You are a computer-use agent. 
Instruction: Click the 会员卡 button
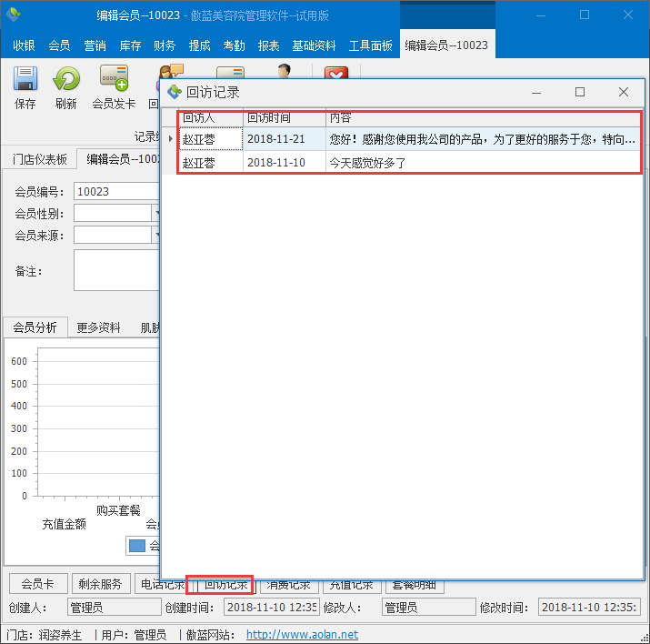38,584
